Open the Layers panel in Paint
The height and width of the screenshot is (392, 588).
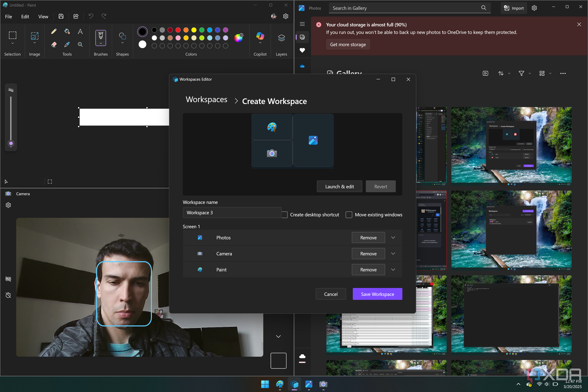[281, 38]
